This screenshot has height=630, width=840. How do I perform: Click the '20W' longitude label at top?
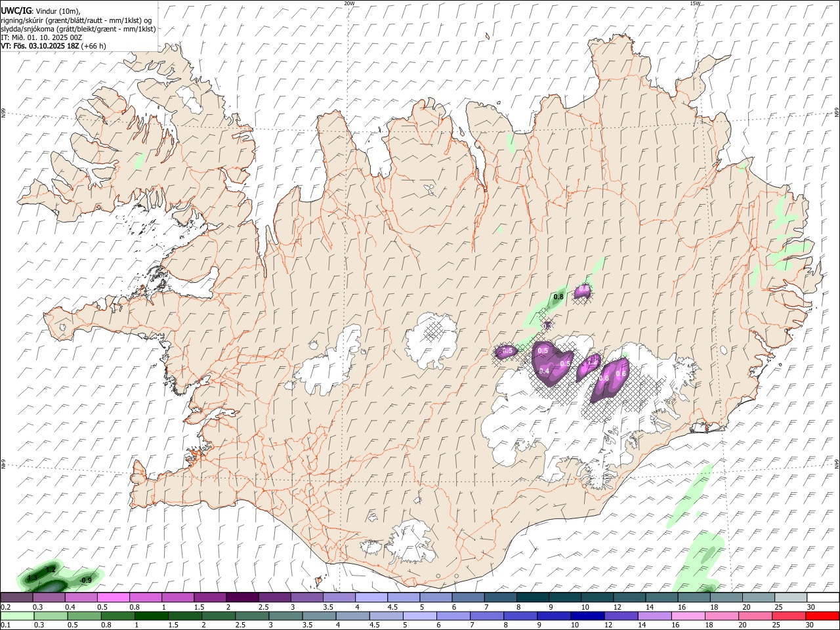tap(349, 3)
